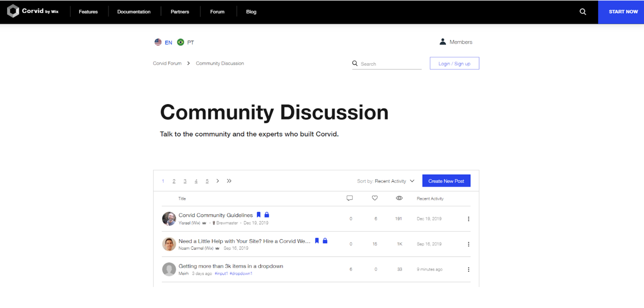Go to page 1
Viewport: 644px width, 308px height.
coord(163,181)
